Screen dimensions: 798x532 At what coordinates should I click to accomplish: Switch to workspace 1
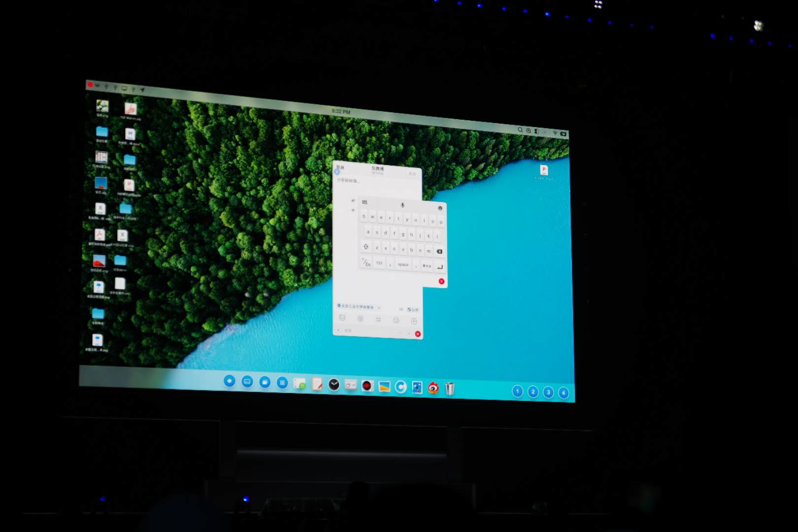pyautogui.click(x=517, y=391)
